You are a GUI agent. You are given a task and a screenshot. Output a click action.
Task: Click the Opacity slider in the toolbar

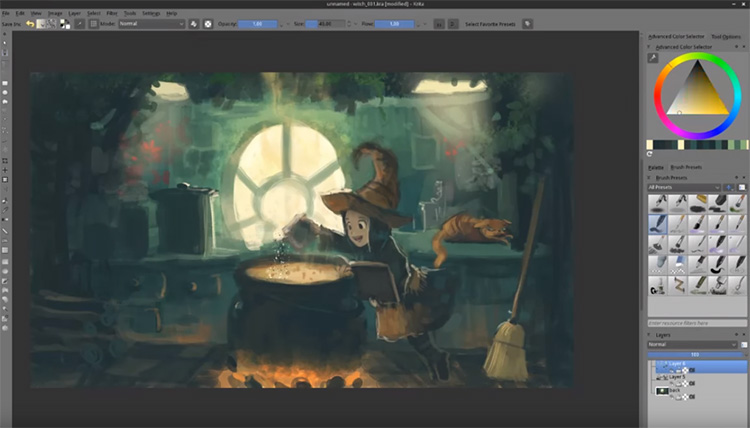258,24
